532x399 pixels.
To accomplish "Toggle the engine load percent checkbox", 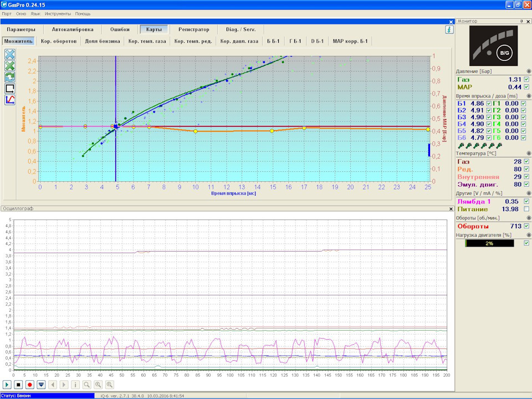I will [526, 243].
